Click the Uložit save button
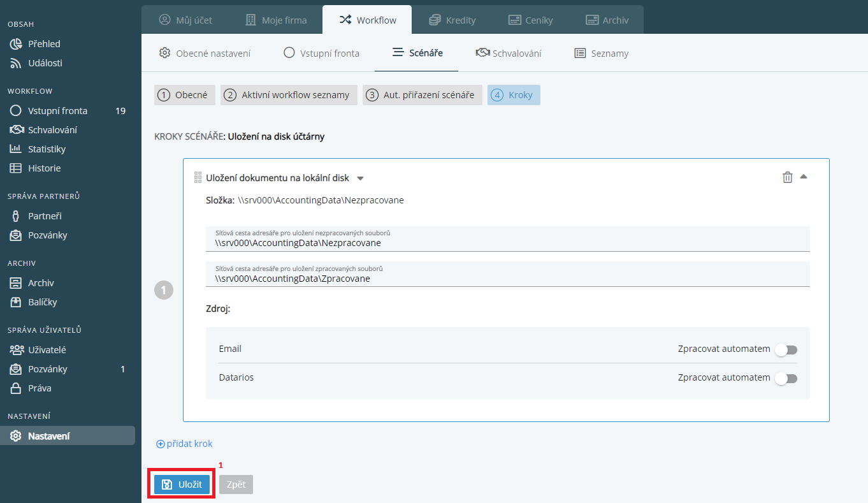The height and width of the screenshot is (503, 868). click(182, 485)
